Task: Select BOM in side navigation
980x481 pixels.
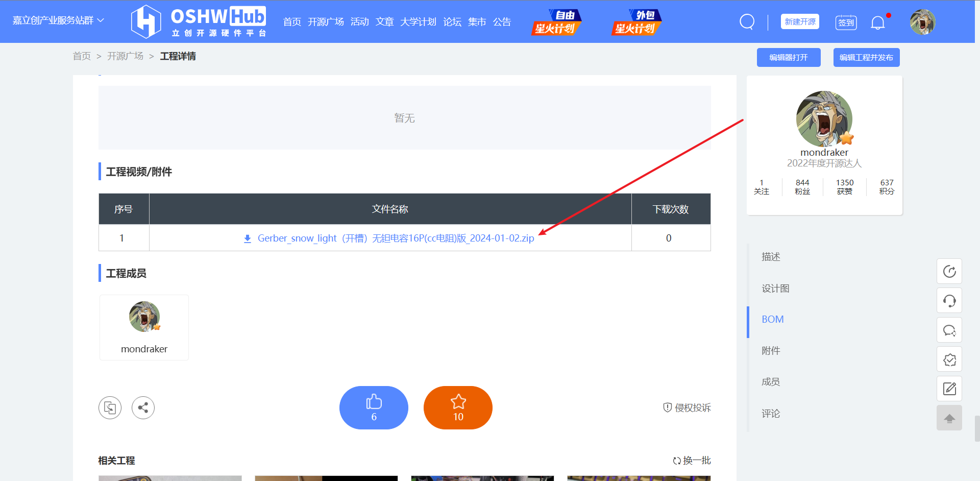Action: pyautogui.click(x=772, y=320)
